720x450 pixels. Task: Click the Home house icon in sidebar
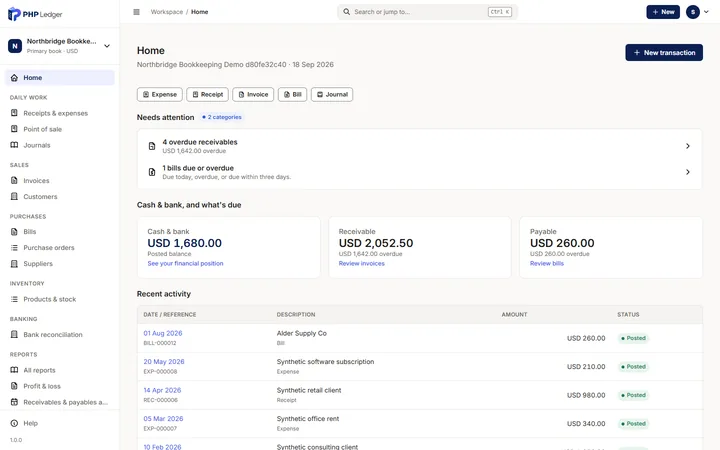[14, 78]
